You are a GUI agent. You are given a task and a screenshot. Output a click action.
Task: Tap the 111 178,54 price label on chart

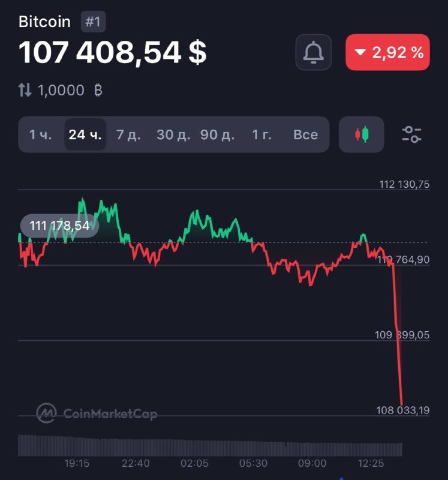pos(59,226)
